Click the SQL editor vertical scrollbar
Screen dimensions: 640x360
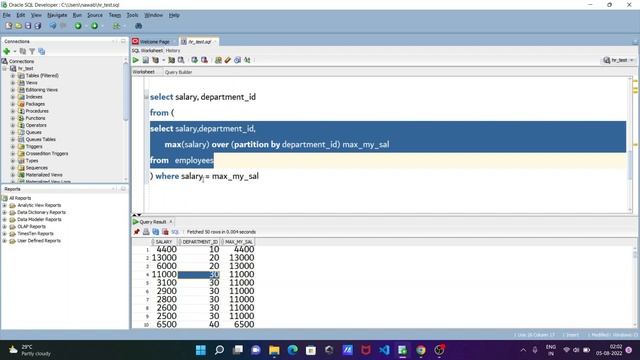pyautogui.click(x=629, y=165)
